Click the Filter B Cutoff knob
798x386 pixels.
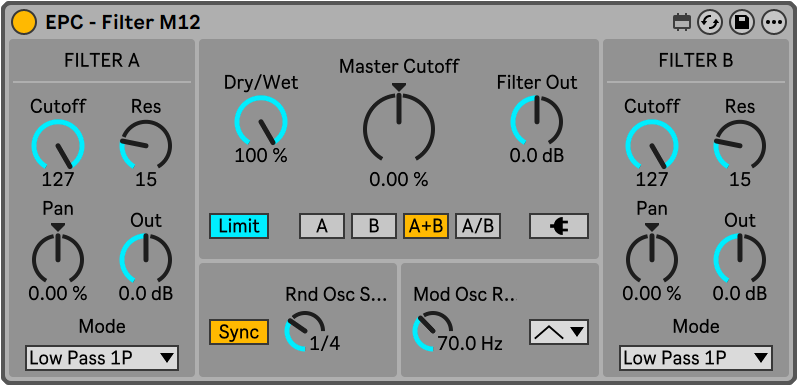point(652,145)
